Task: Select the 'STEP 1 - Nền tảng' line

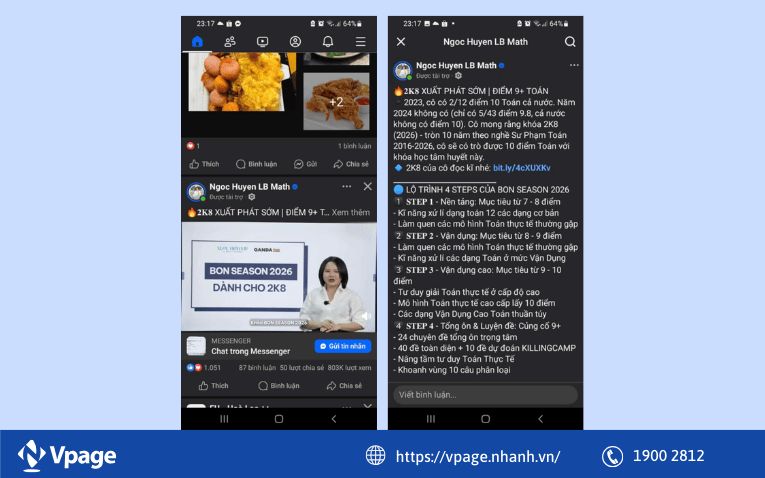Action: pos(478,201)
